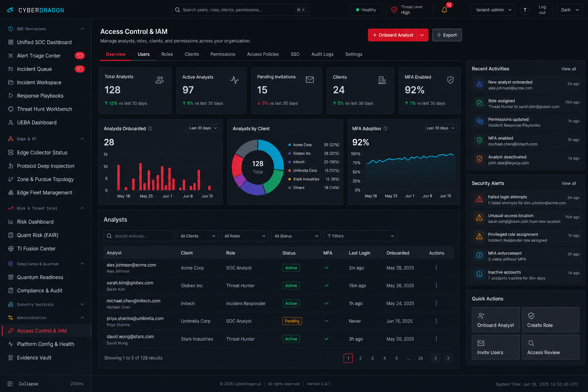Collapse the SOC Operations section
The height and width of the screenshot is (392, 588).
82,29
